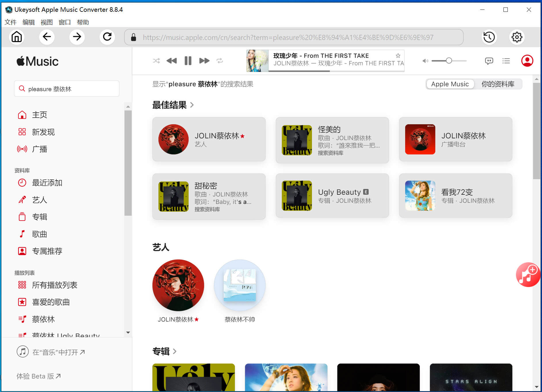Navigate back with the left arrow
The width and height of the screenshot is (542, 392).
click(x=47, y=37)
